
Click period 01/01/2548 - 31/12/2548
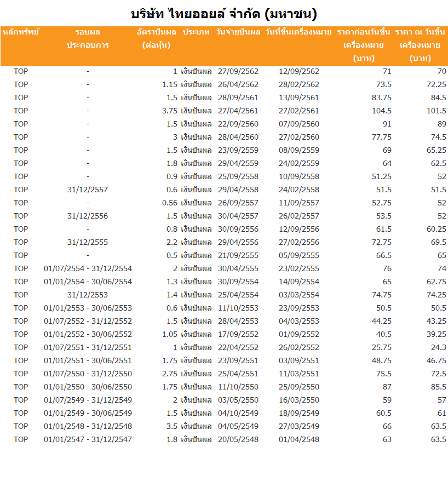coord(88,426)
